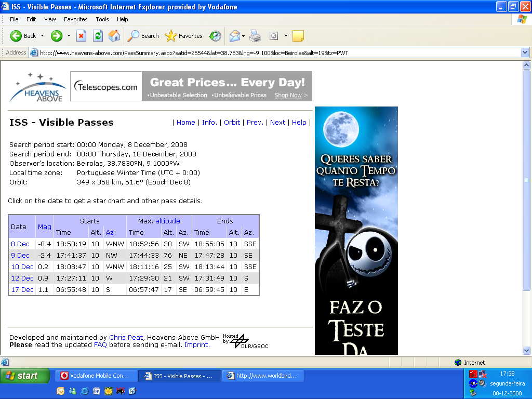Click the altitude link in table header

(168, 221)
